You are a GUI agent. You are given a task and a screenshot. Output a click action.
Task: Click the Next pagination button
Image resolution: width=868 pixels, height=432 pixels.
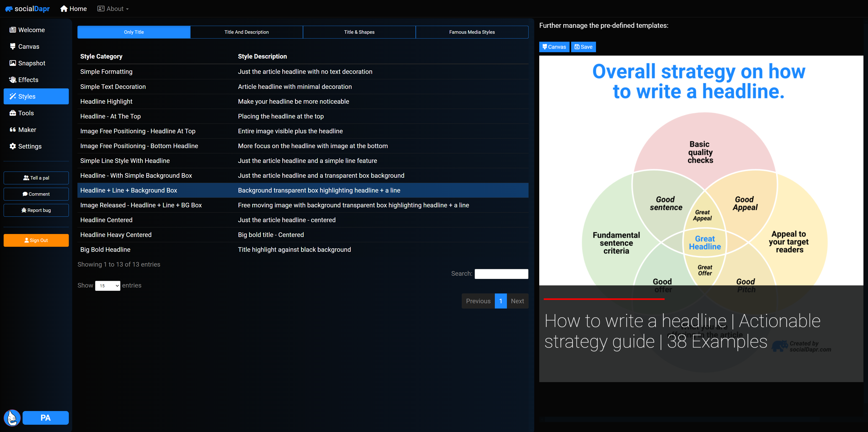pyautogui.click(x=517, y=301)
